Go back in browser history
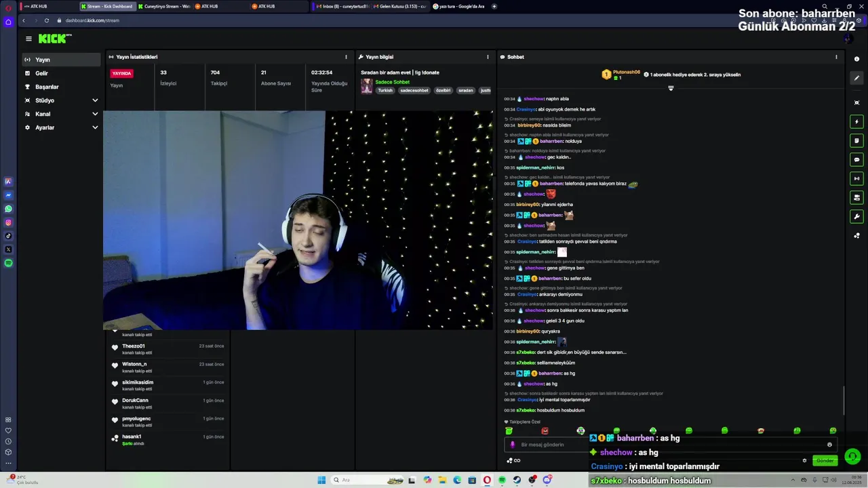Image resolution: width=868 pixels, height=488 pixels. coord(24,20)
